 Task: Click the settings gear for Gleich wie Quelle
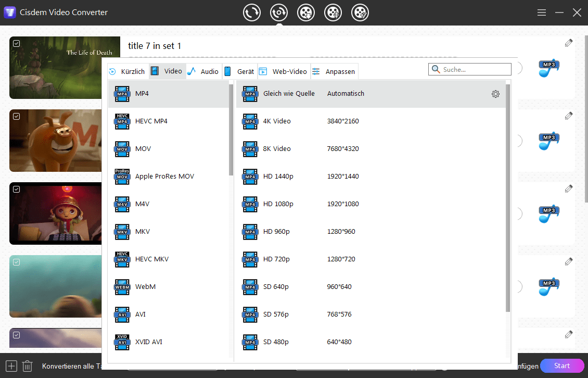click(495, 94)
